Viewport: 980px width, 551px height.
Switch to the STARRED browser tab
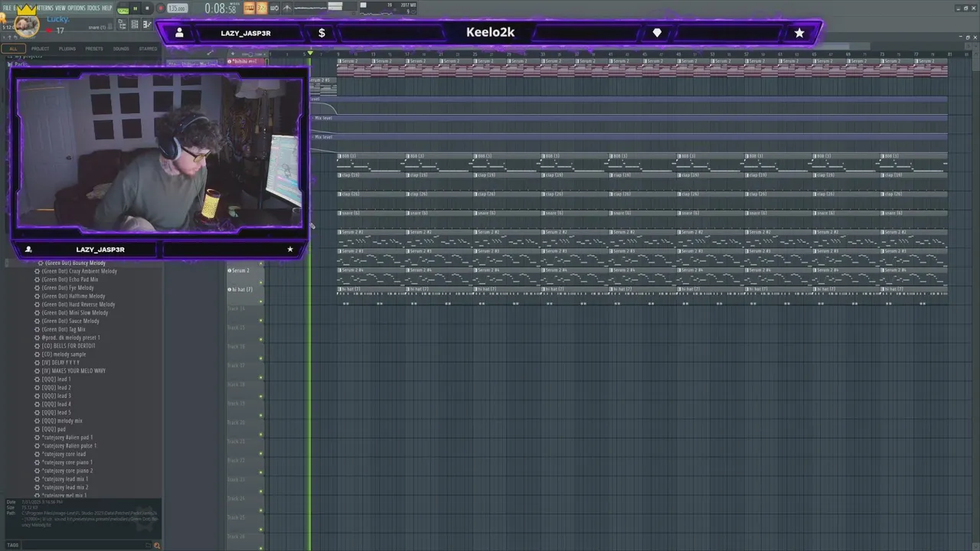click(148, 48)
